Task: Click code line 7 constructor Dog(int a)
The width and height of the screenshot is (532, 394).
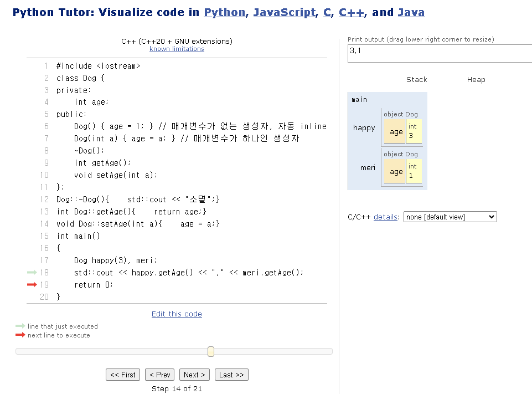Action: (187, 139)
